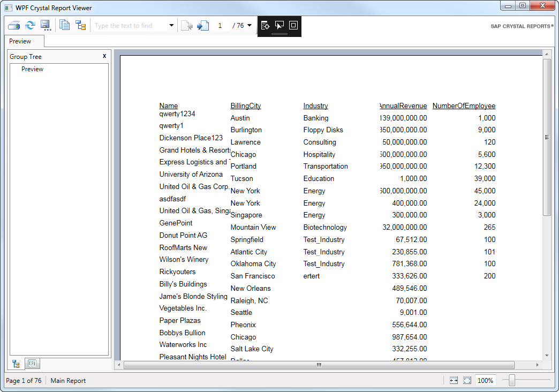Toggle the group tree panel icon
This screenshot has height=392, width=559.
[80, 25]
